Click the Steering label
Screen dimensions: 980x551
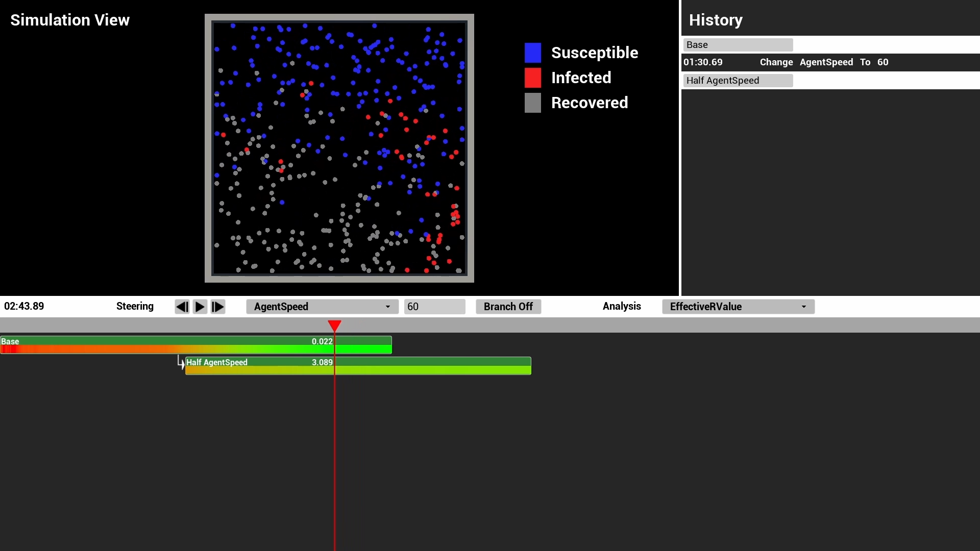[135, 306]
